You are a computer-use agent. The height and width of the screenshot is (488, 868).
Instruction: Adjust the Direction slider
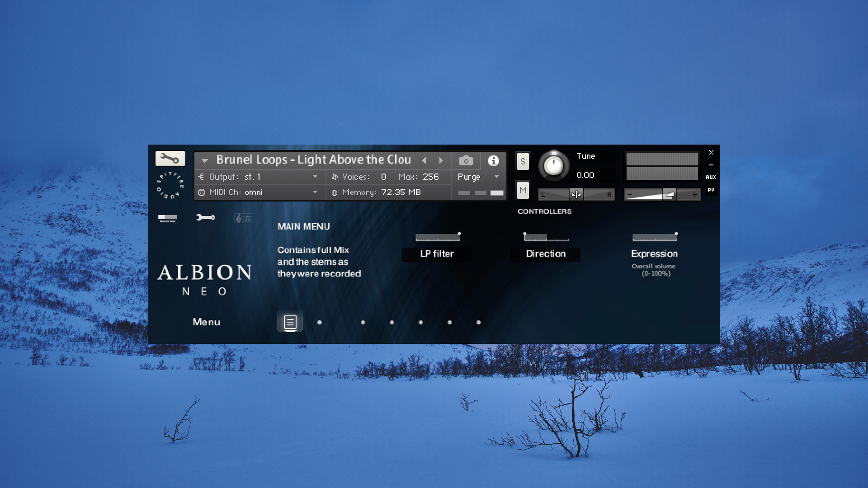point(546,237)
